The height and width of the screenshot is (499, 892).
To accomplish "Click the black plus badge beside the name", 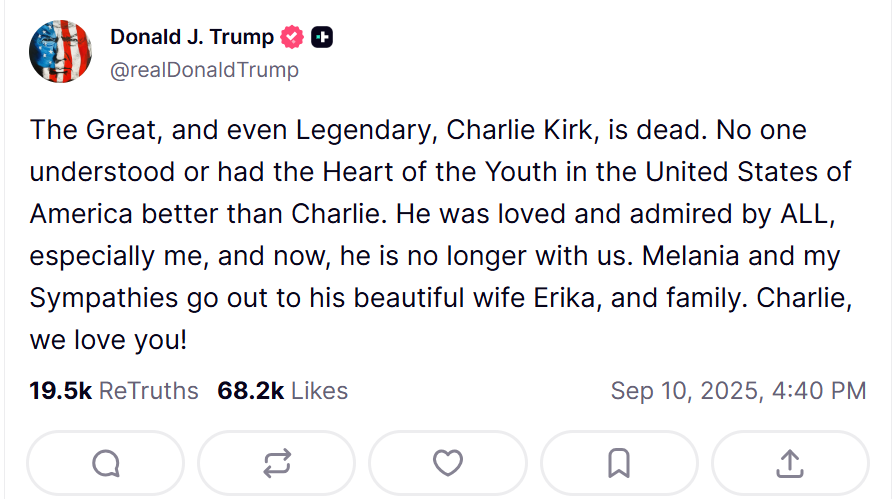I will [322, 38].
